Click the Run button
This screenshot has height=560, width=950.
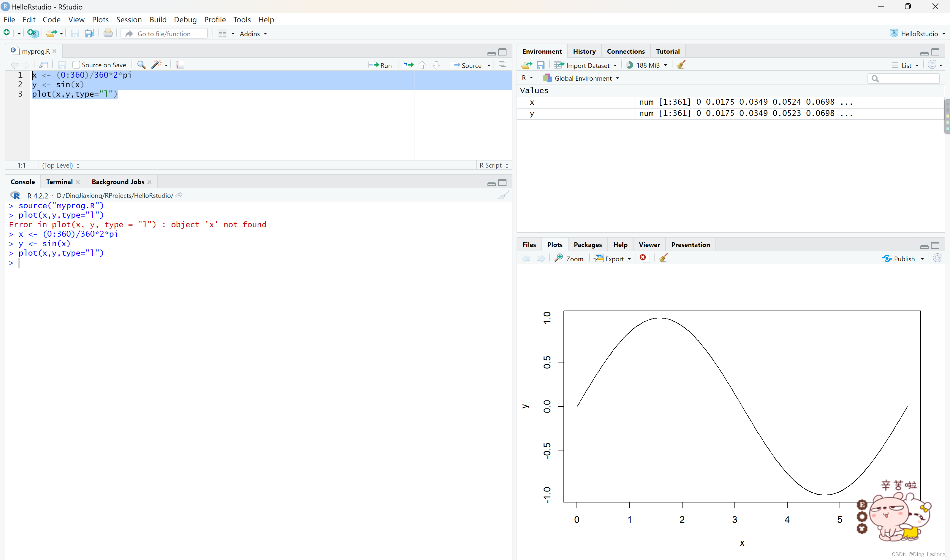[381, 65]
